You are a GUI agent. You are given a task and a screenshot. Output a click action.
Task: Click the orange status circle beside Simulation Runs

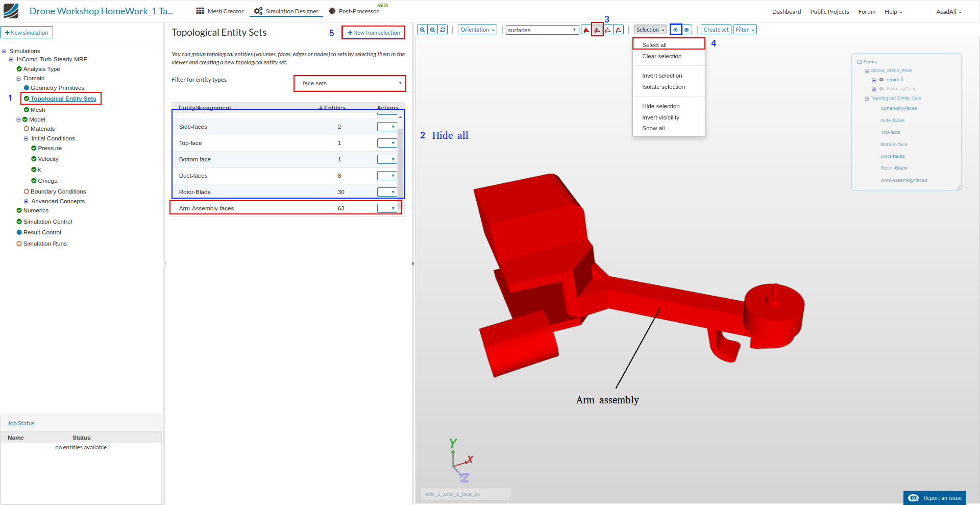(19, 244)
